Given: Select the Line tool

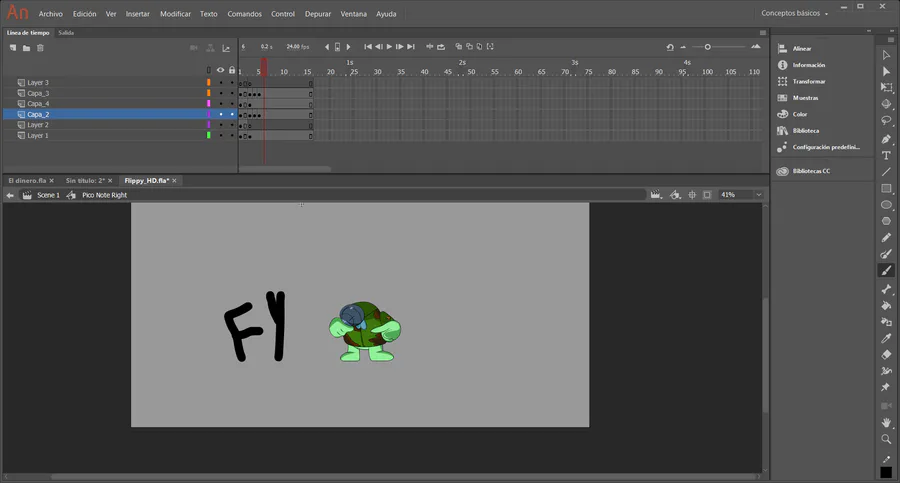Looking at the screenshot, I should (886, 172).
